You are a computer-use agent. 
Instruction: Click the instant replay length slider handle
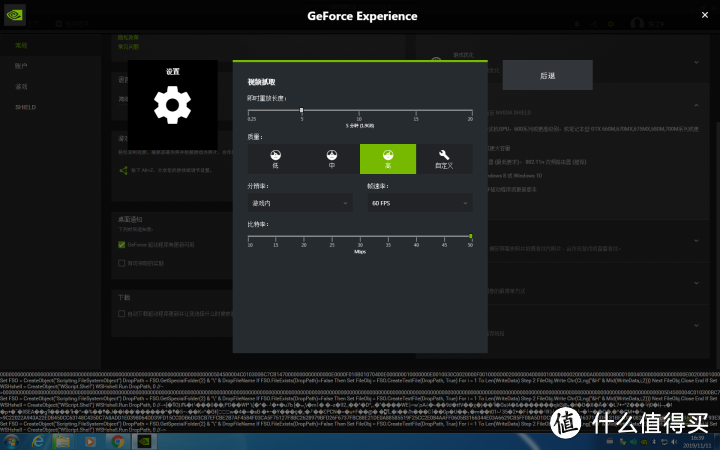302,110
